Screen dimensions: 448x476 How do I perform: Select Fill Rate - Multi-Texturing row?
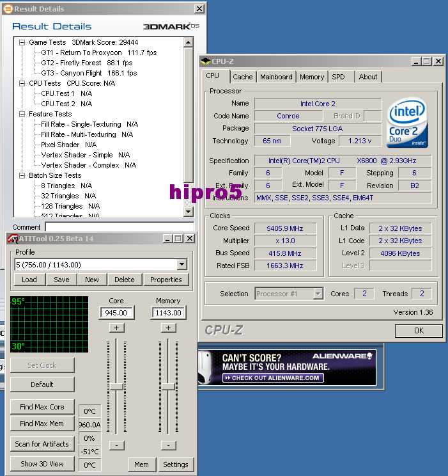point(87,134)
